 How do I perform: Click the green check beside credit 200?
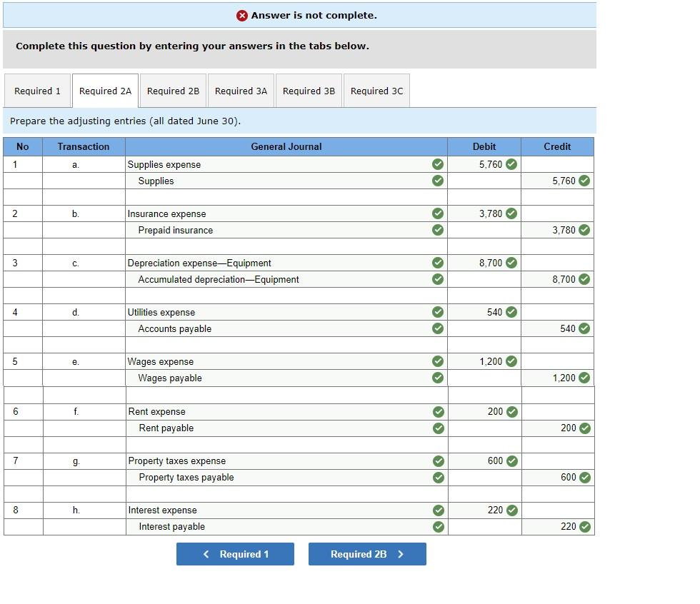pyautogui.click(x=585, y=428)
